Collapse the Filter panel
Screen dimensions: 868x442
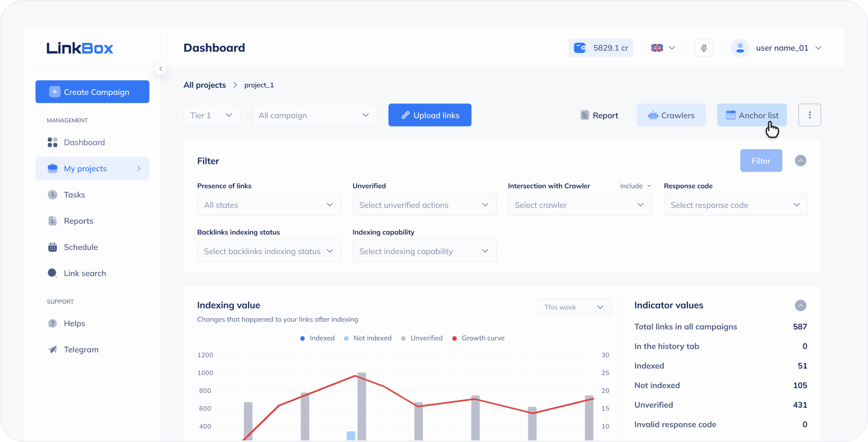[800, 161]
